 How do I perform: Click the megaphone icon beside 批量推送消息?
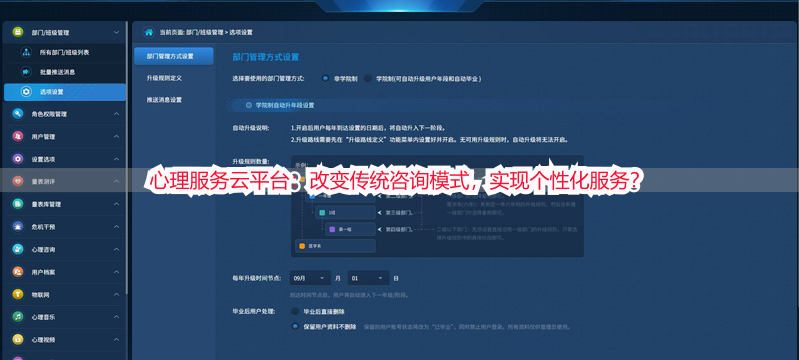point(25,72)
